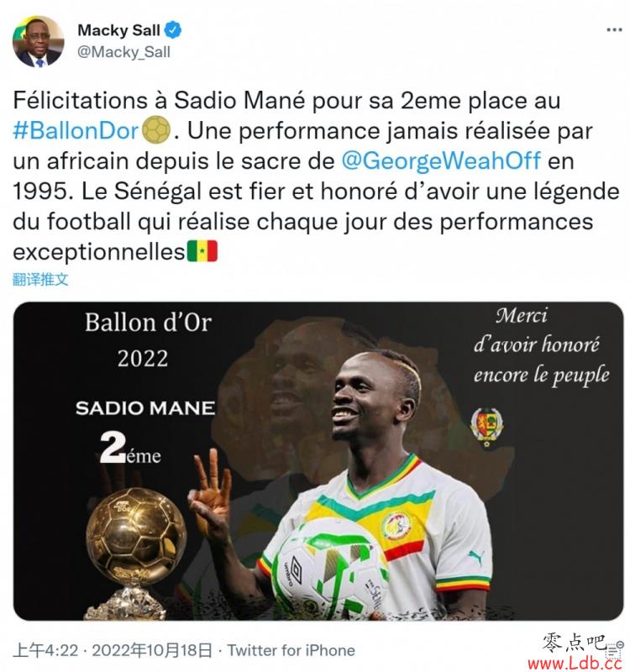This screenshot has height=672, width=630.
Task: Click the 翻译推文 translate tweet link
Action: tap(40, 280)
